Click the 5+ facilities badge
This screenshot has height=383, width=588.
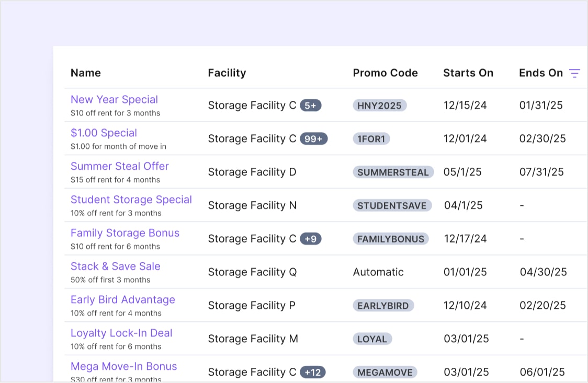point(311,106)
